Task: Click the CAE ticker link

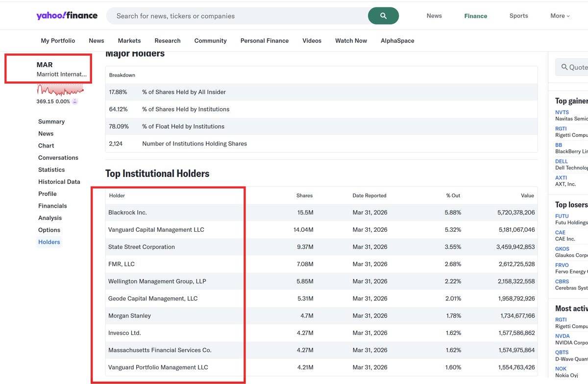Action: click(560, 233)
